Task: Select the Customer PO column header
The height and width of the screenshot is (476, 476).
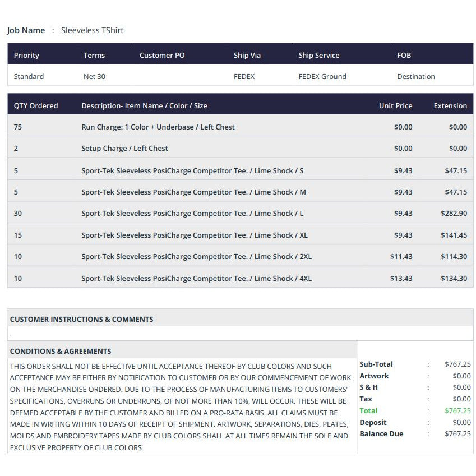Action: point(162,56)
